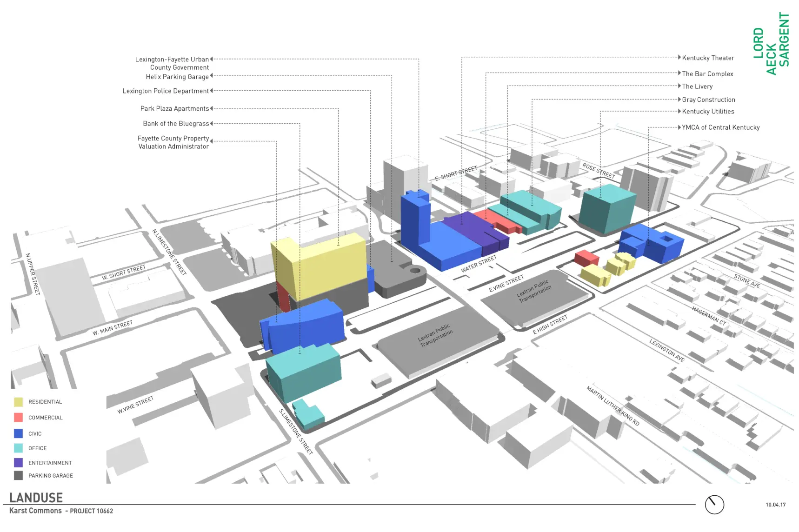Click the purple Entertainment legend swatch
Viewport: 799px width, 532px height.
click(19, 463)
